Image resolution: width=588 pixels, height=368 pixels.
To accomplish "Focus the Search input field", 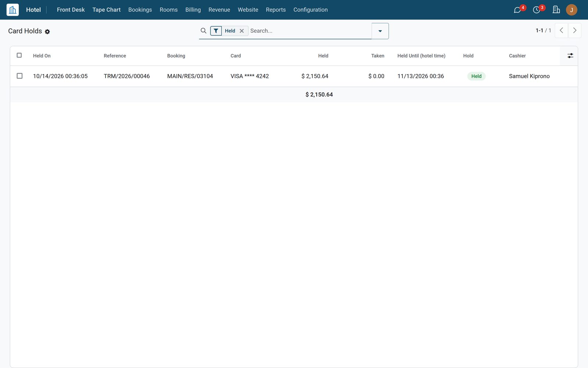I will click(310, 31).
